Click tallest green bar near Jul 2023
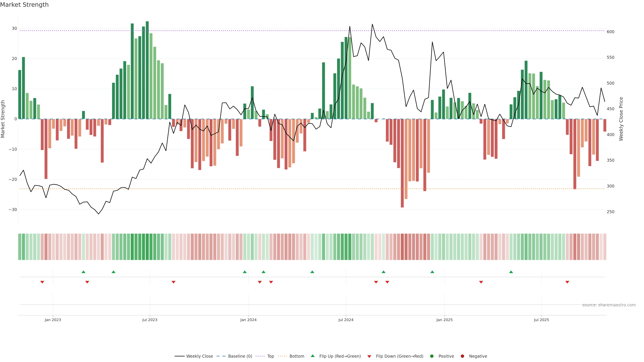This screenshot has width=644, height=362. pyautogui.click(x=147, y=70)
